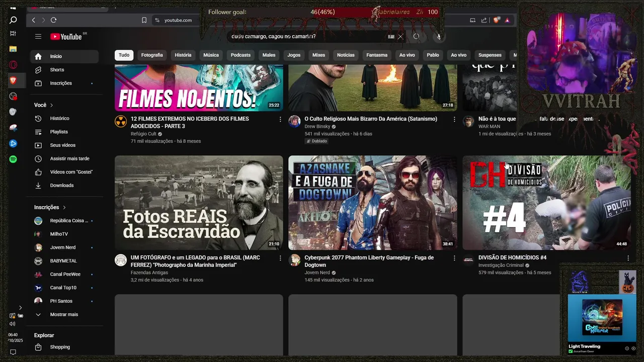Screen dimensions: 644x362
Task: Select the Jogos filter chip
Action: 294,55
